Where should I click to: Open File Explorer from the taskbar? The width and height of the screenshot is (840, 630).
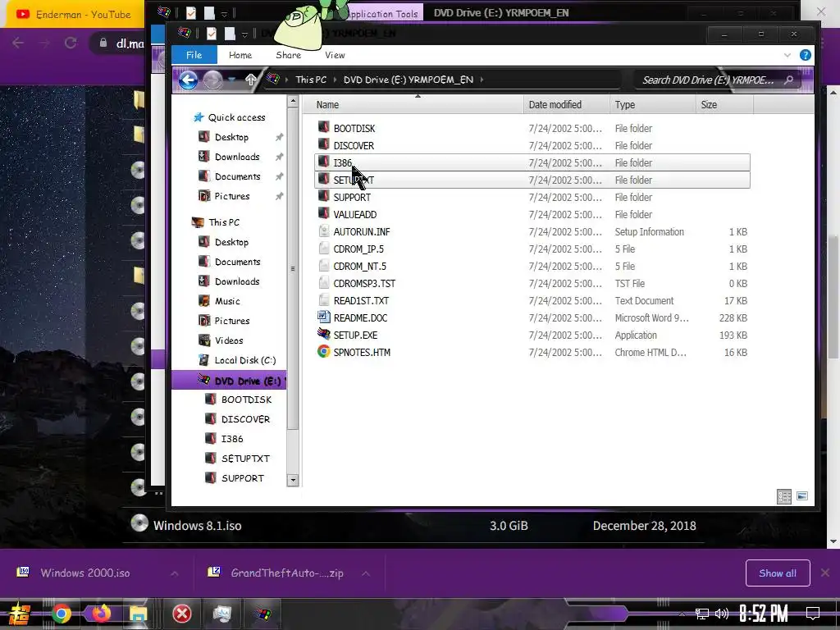tap(138, 614)
